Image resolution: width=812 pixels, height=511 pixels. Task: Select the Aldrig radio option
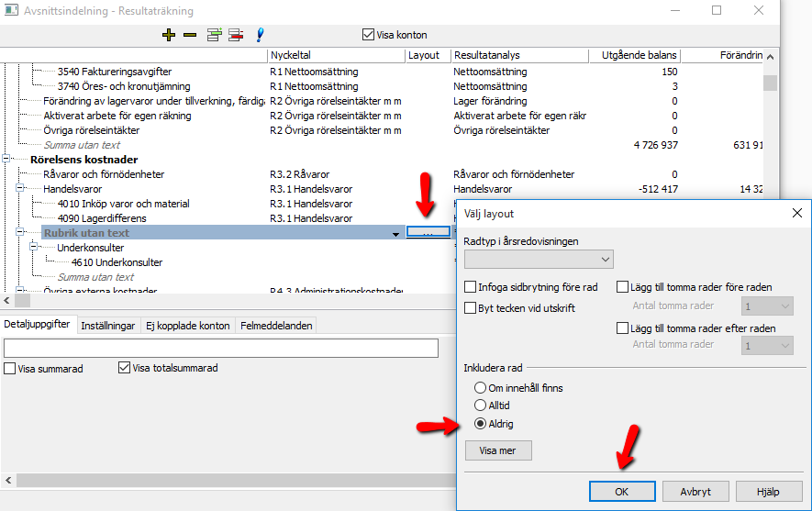click(x=480, y=424)
